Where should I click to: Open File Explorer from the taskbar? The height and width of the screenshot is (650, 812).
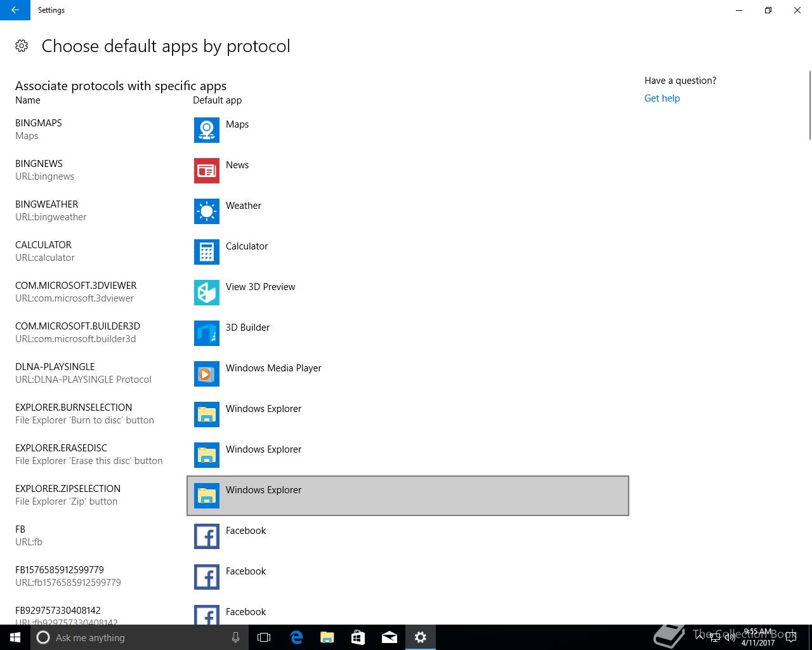tap(327, 637)
